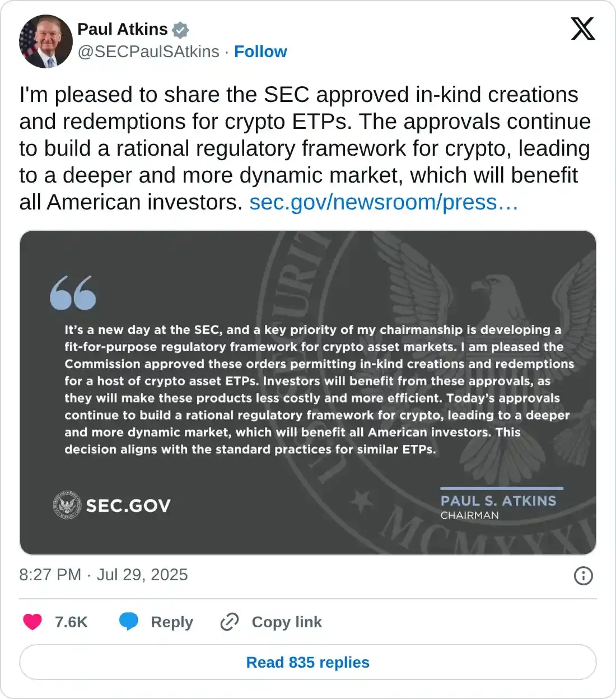Click the Twitter info circle icon

coord(583,576)
